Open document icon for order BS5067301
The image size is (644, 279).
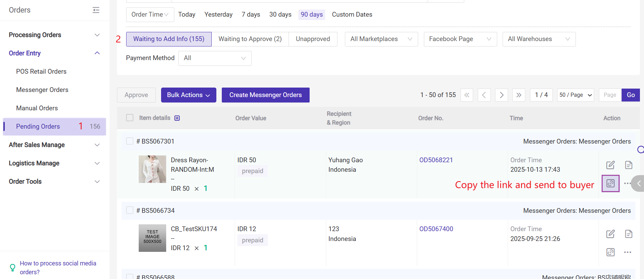tap(628, 165)
